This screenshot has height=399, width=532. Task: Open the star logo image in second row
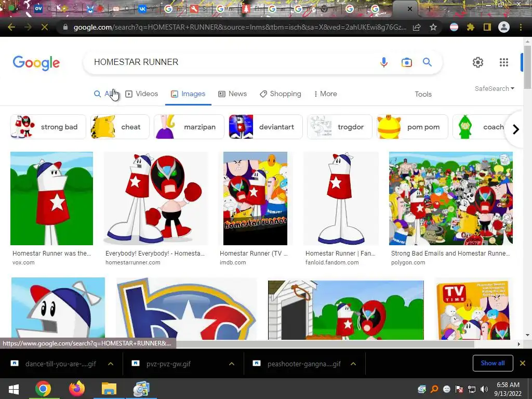[x=187, y=309]
